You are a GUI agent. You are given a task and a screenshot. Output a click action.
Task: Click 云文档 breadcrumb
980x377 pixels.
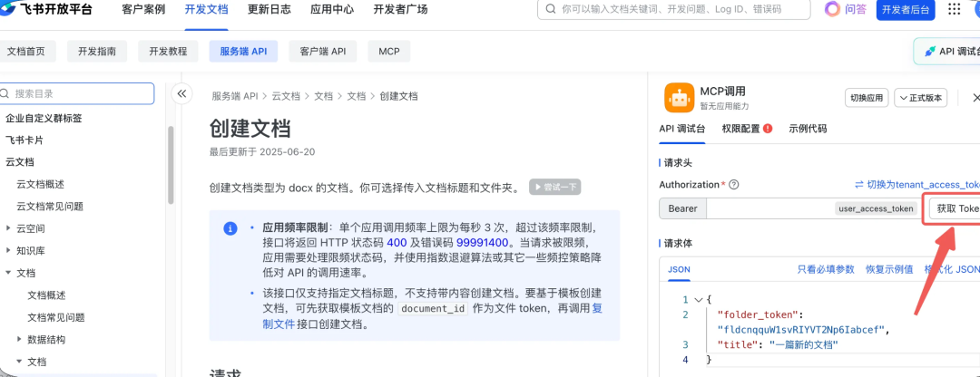pyautogui.click(x=286, y=96)
